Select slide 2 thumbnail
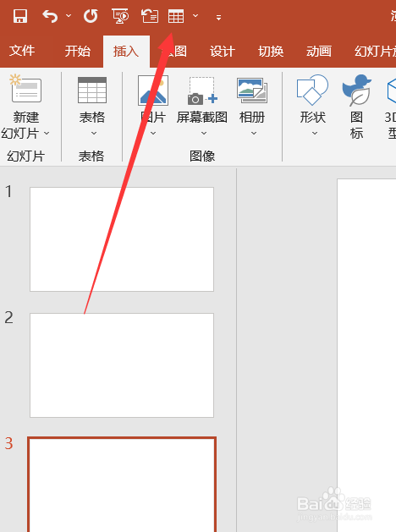This screenshot has height=532, width=396. (122, 365)
